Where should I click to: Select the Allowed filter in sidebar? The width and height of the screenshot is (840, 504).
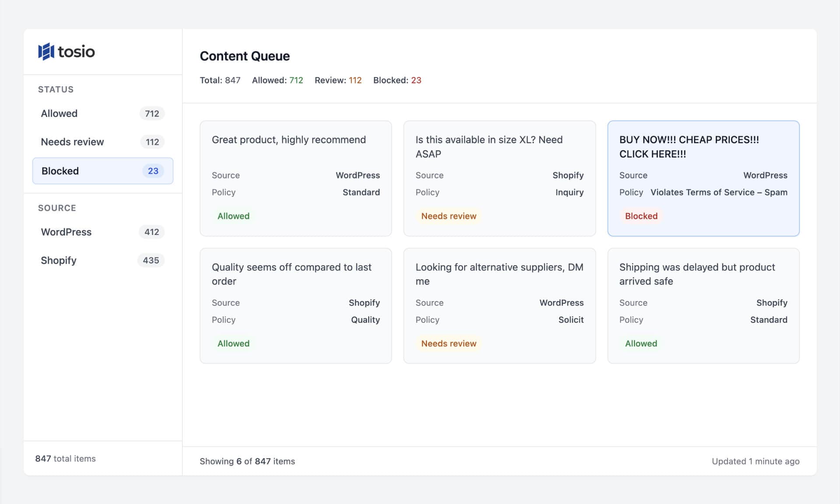pos(59,113)
